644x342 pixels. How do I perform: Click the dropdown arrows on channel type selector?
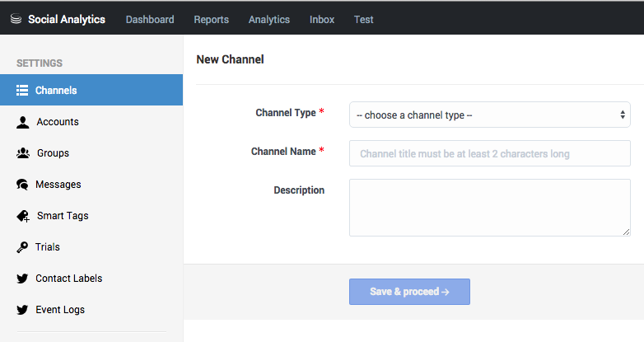click(623, 115)
